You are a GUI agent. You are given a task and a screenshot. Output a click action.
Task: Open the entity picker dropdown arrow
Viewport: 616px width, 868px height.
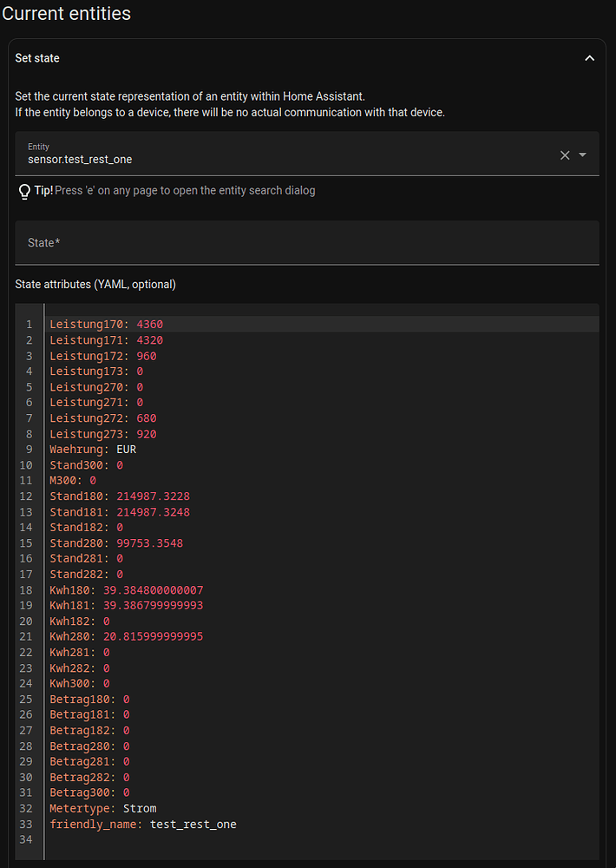click(583, 155)
